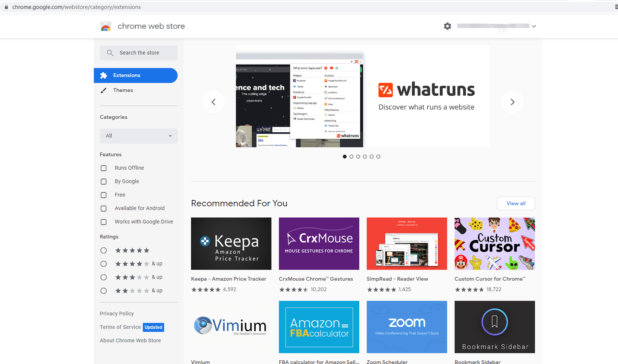Click the Custom Cursor extension thumbnail
Image resolution: width=618 pixels, height=364 pixels.
[495, 244]
